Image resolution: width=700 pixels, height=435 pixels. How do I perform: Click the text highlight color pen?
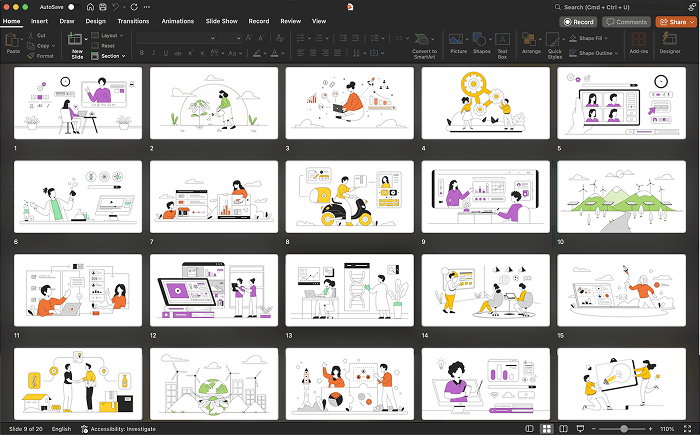click(257, 53)
